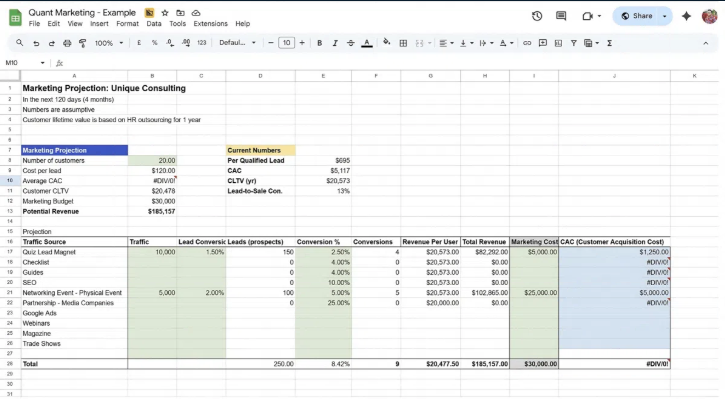Open filter views dropdown
This screenshot has height=410, width=725.
[x=591, y=43]
